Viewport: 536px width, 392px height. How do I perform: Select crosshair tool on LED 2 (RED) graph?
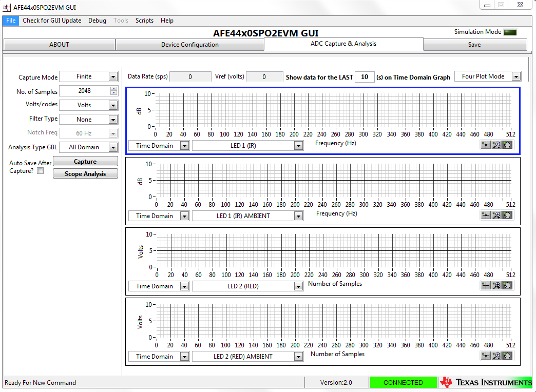[485, 285]
